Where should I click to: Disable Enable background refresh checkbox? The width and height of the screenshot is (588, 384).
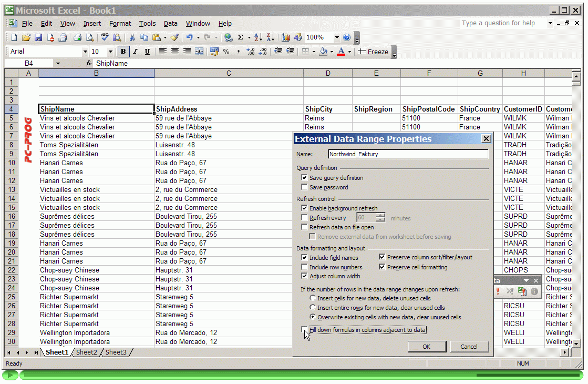(x=304, y=208)
